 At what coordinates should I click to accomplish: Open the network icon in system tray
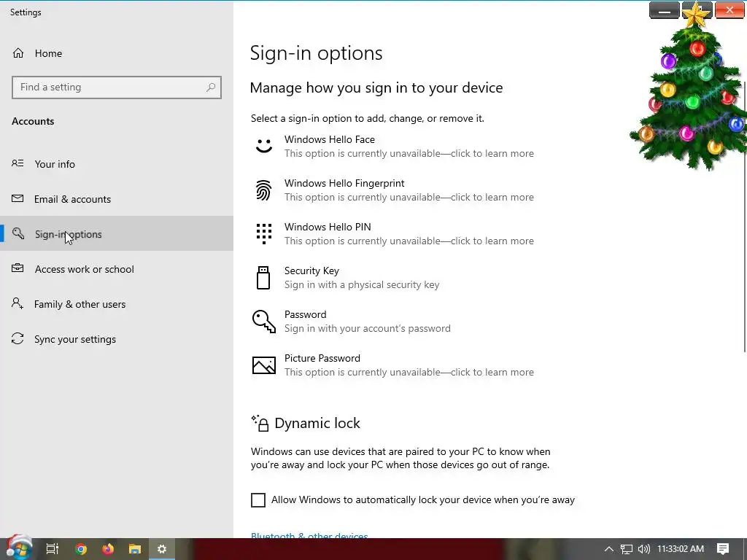627,549
